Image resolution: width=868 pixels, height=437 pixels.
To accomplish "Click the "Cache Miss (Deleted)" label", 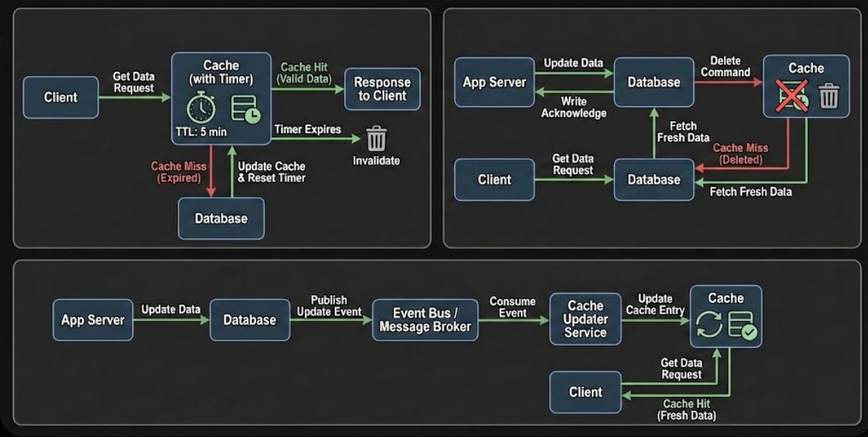I will (x=741, y=154).
